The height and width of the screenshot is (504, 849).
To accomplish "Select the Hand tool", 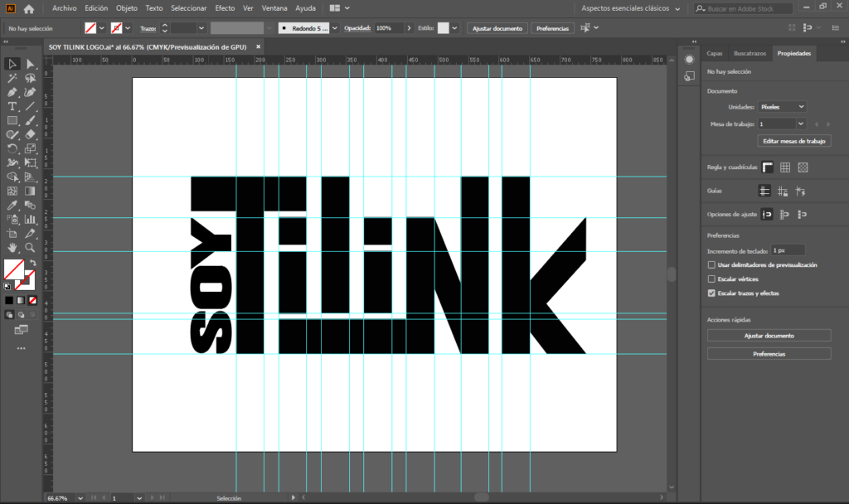I will click(12, 247).
